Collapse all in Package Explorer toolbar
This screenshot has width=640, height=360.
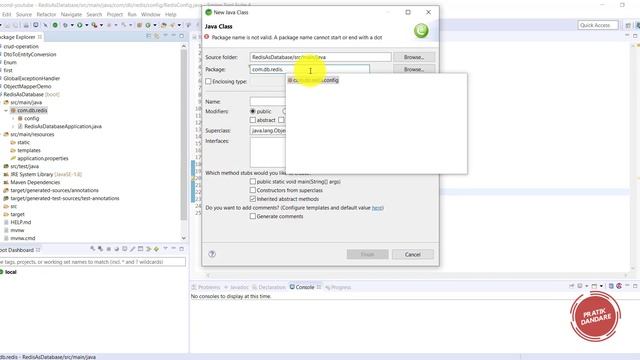149,36
